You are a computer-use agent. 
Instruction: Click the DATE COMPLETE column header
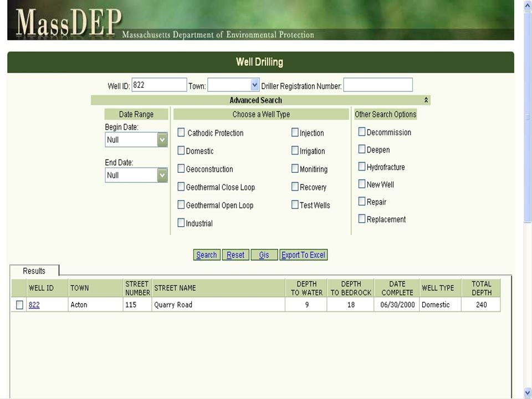[x=397, y=288]
